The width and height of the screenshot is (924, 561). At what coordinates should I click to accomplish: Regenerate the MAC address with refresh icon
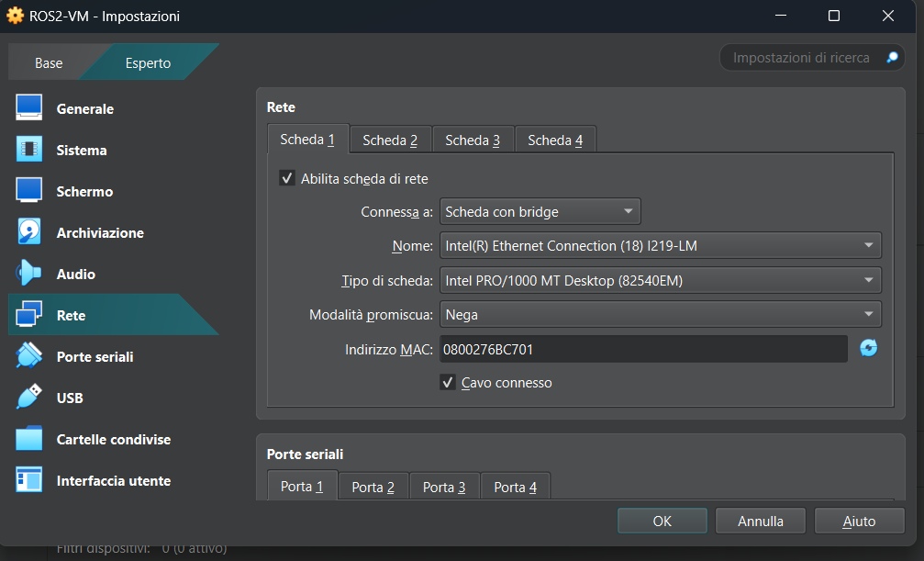(868, 349)
